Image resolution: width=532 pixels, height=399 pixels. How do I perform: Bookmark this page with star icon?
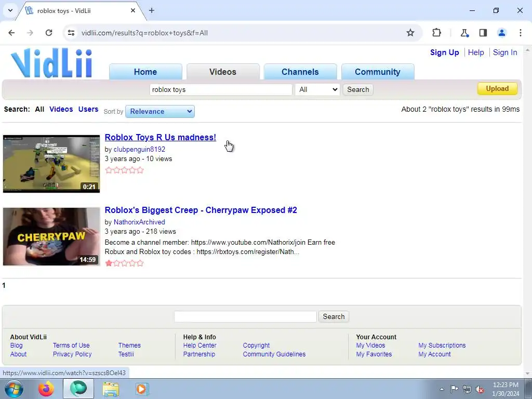[410, 33]
